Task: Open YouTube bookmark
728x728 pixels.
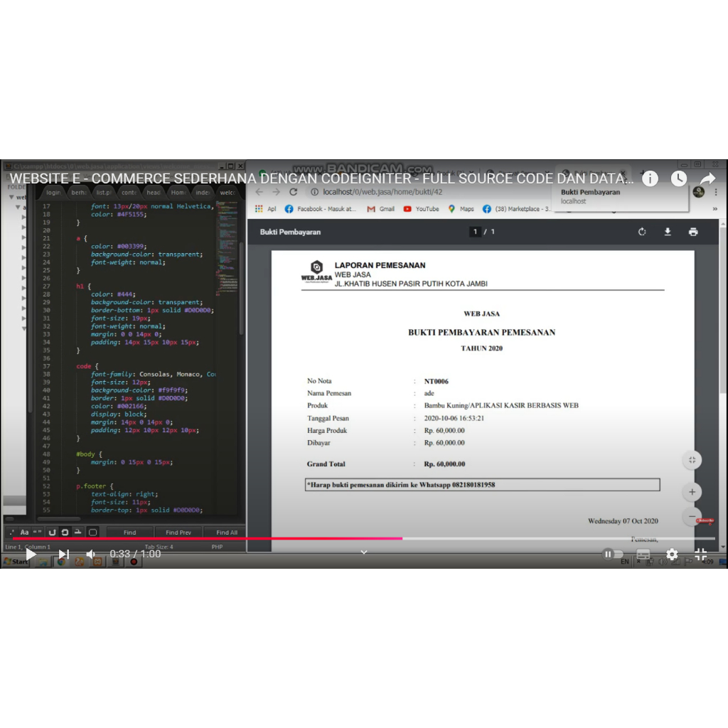Action: 421,209
